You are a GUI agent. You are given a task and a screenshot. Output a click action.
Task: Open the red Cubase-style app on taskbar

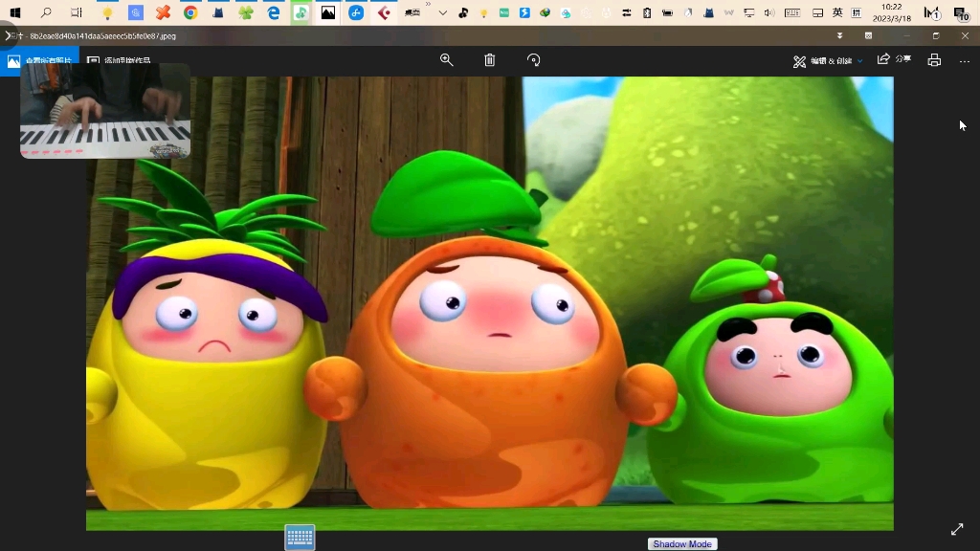[384, 12]
